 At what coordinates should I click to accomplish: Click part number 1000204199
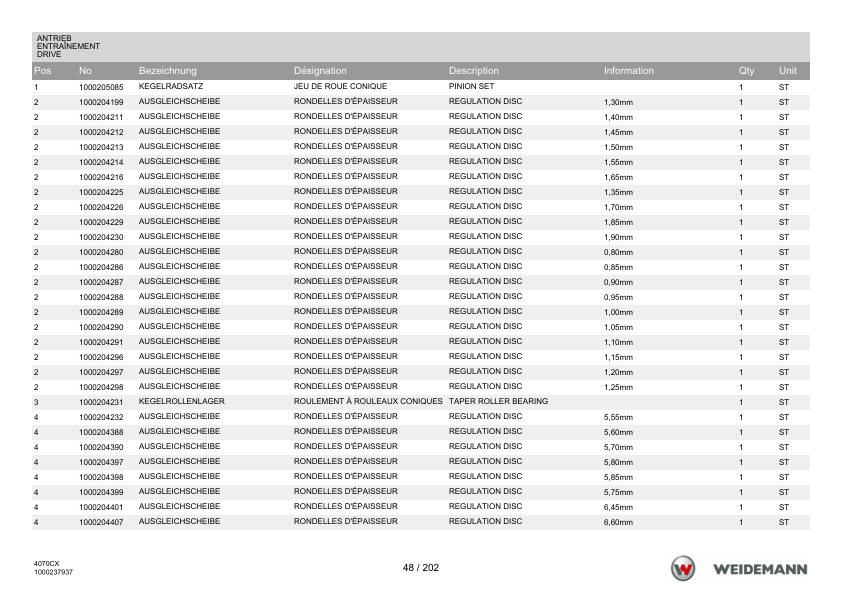click(x=101, y=102)
